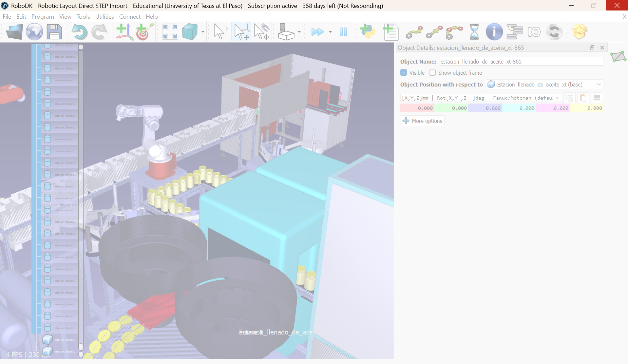Close the Object Details panel
628x364 pixels.
click(x=602, y=48)
